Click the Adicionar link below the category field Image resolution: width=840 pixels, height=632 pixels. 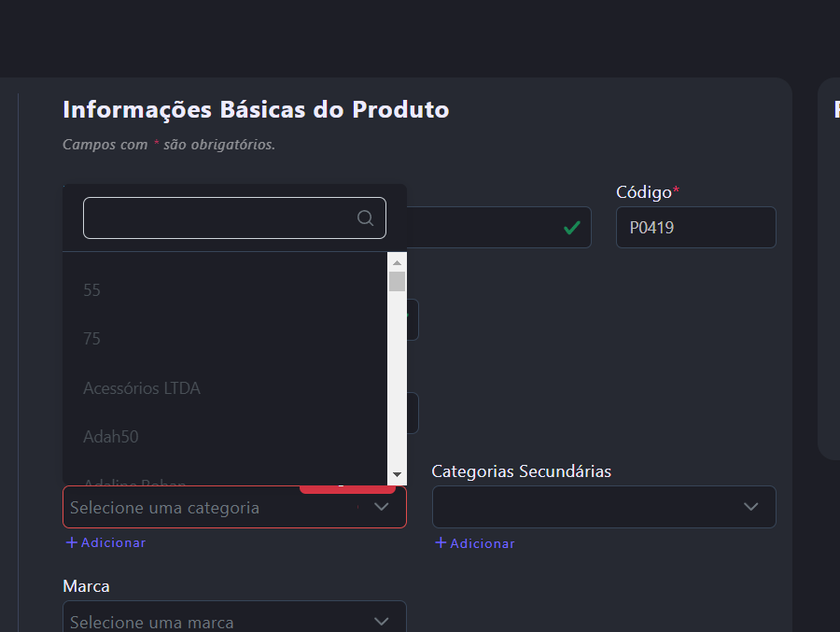[x=113, y=542]
